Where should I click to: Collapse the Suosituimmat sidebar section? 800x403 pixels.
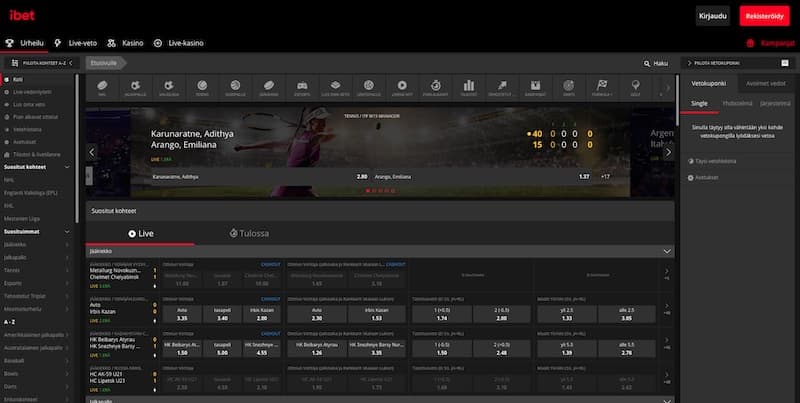[67, 232]
